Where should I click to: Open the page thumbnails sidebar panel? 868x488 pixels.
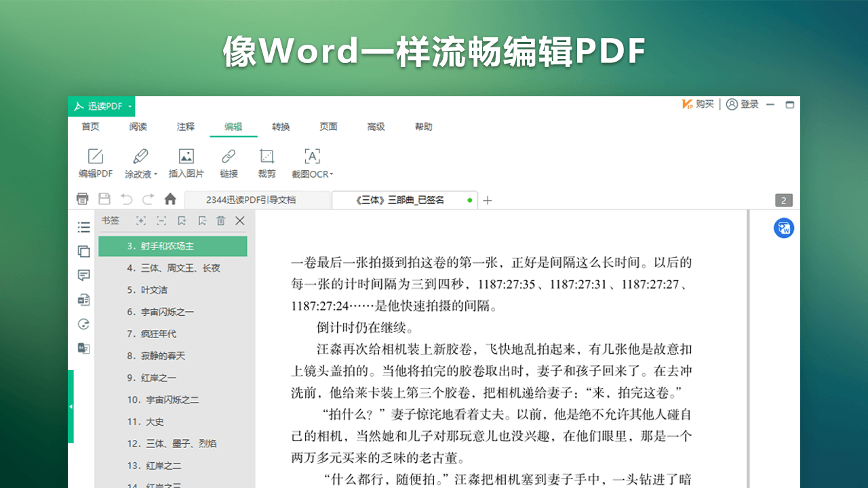point(83,251)
